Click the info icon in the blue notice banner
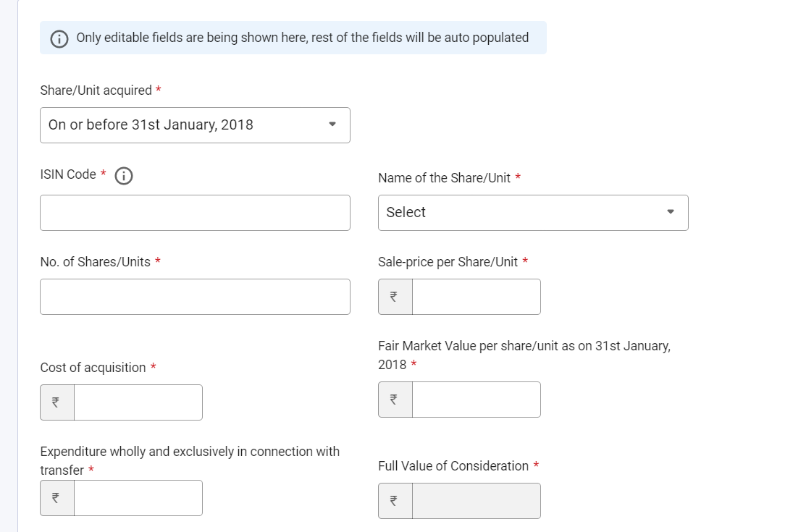 pos(59,38)
